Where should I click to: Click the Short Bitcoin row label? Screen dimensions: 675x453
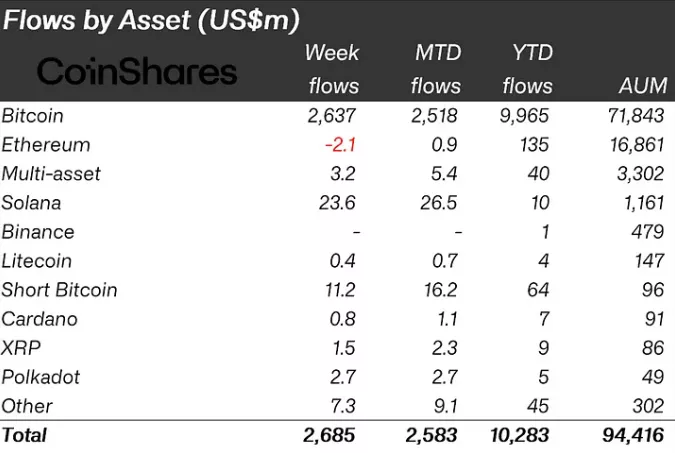point(60,290)
